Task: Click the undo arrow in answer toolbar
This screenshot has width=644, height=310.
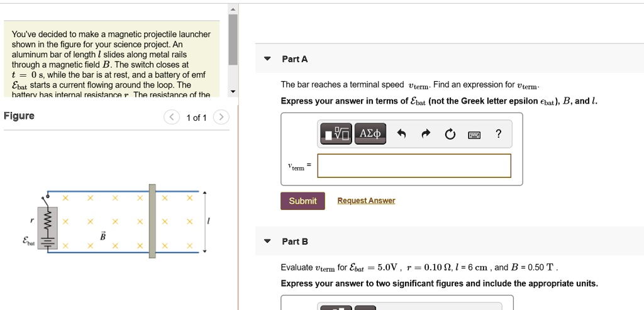Action: pyautogui.click(x=403, y=133)
